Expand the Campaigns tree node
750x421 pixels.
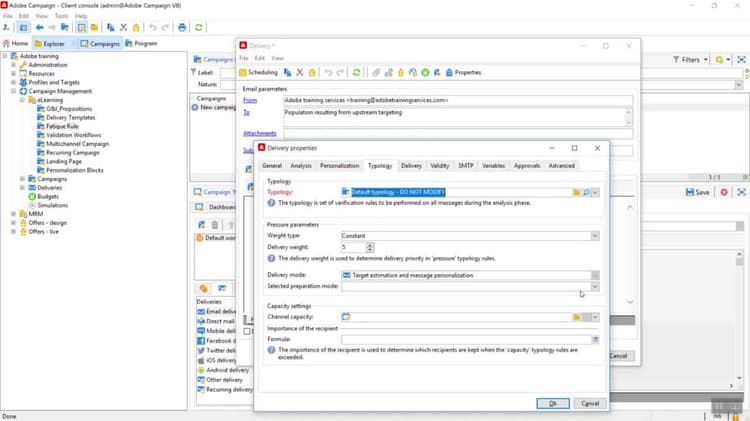click(x=22, y=179)
